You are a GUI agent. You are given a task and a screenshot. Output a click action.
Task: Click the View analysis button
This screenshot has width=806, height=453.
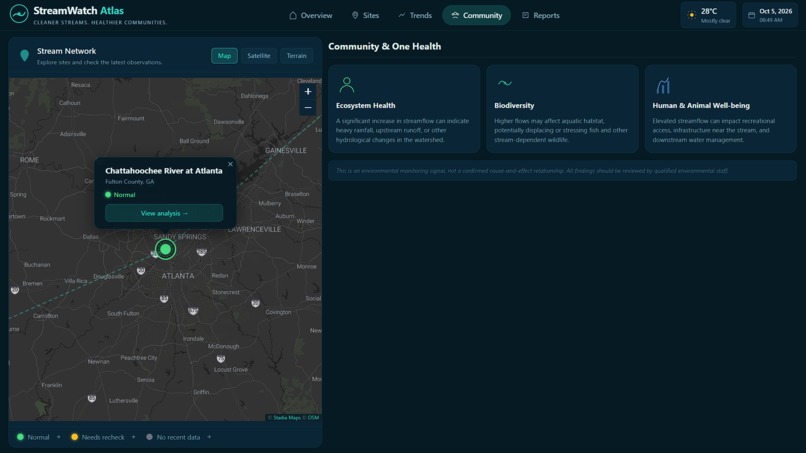click(164, 213)
